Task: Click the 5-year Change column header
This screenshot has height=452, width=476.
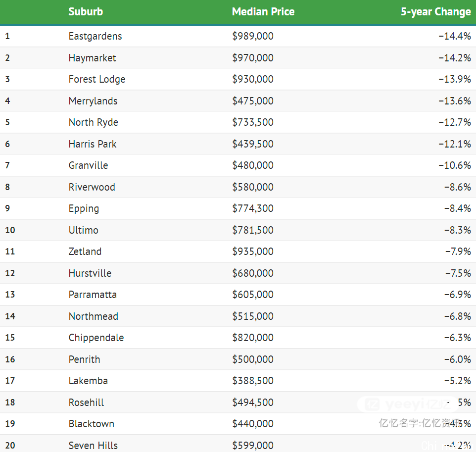Action: tap(435, 11)
